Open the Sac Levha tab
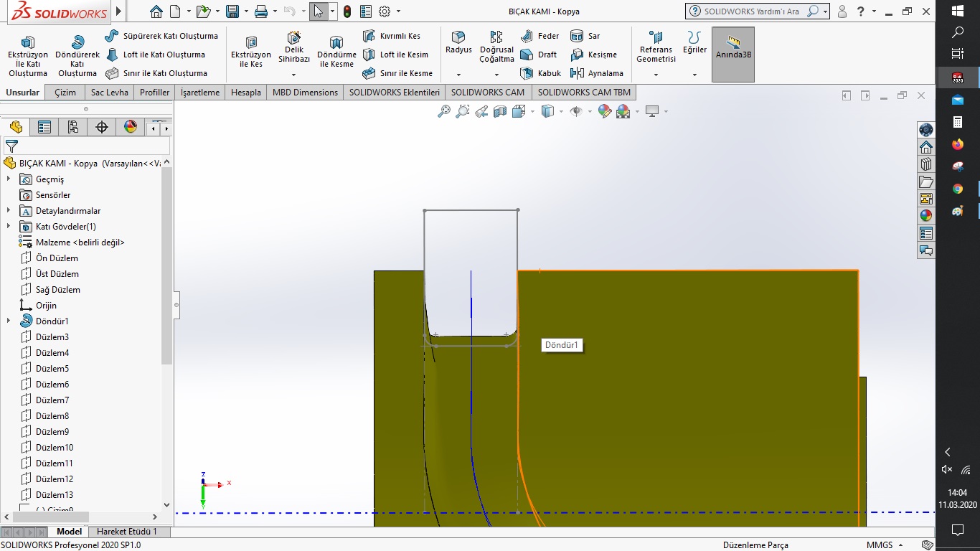980x551 pixels. [x=109, y=93]
